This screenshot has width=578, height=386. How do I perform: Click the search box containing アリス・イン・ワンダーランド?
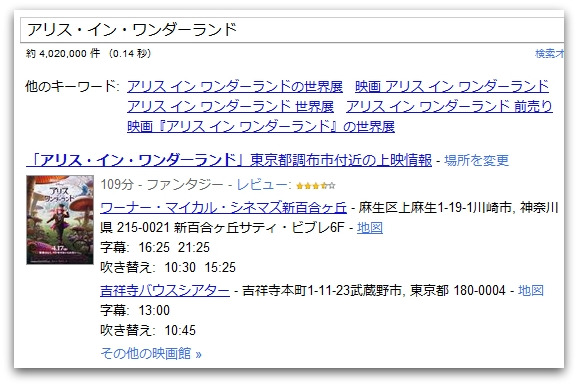click(292, 30)
